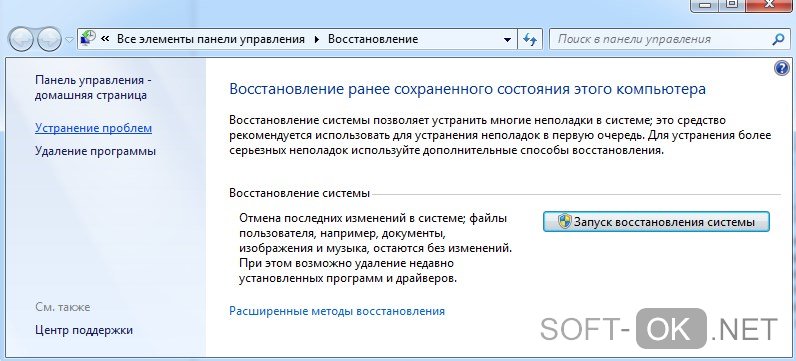Click the search magnifier icon
Screen dimensions: 796x361
778,39
